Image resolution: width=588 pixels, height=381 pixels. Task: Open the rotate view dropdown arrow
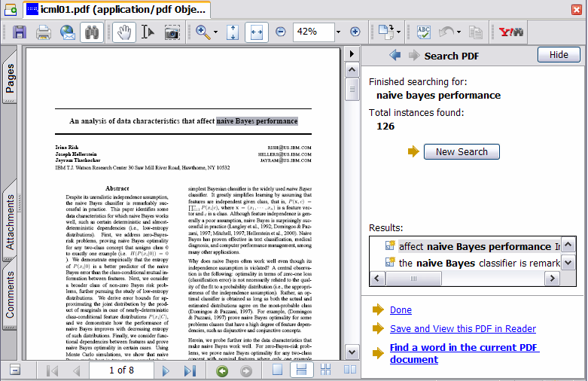coord(398,32)
